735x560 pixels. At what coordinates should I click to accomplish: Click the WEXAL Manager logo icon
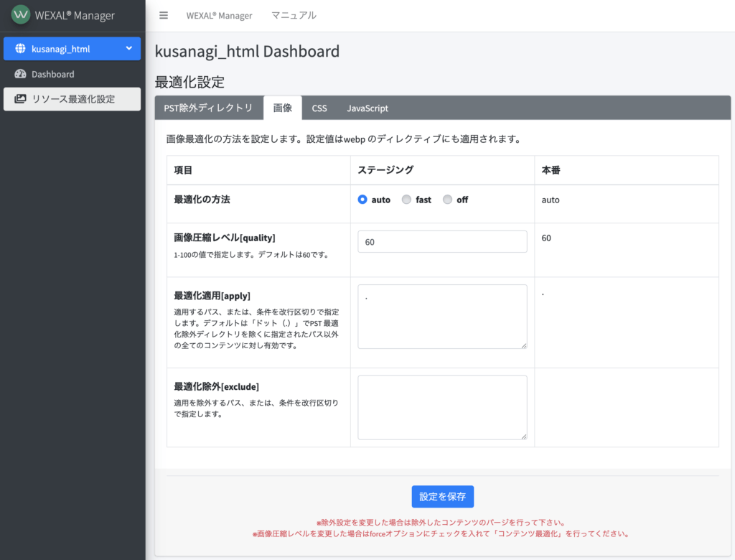(x=20, y=14)
